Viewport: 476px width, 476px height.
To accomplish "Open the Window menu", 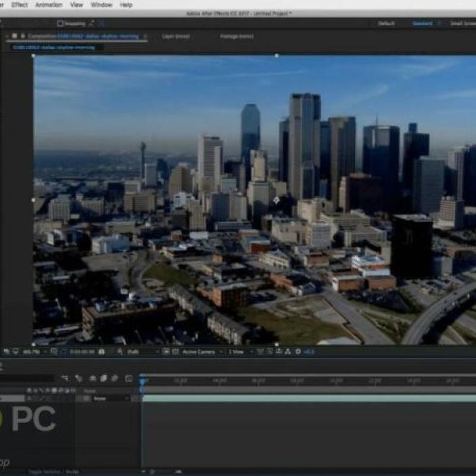I will [x=102, y=5].
